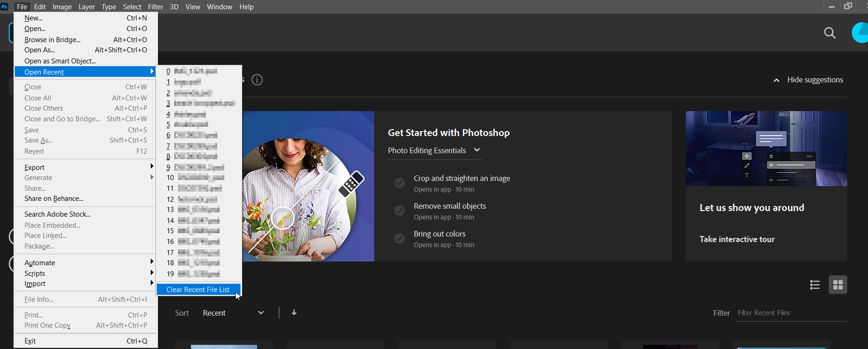Switch recent files to grid view
Image resolution: width=868 pixels, height=349 pixels.
point(837,285)
